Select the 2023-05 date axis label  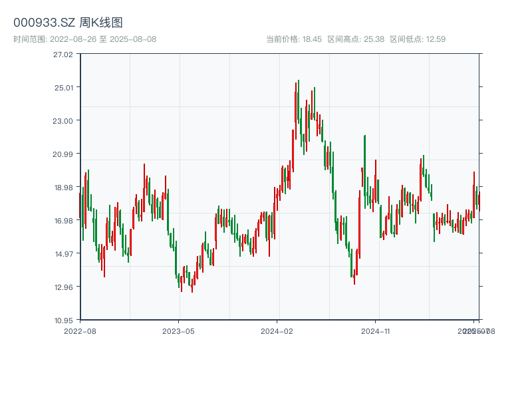pyautogui.click(x=178, y=331)
